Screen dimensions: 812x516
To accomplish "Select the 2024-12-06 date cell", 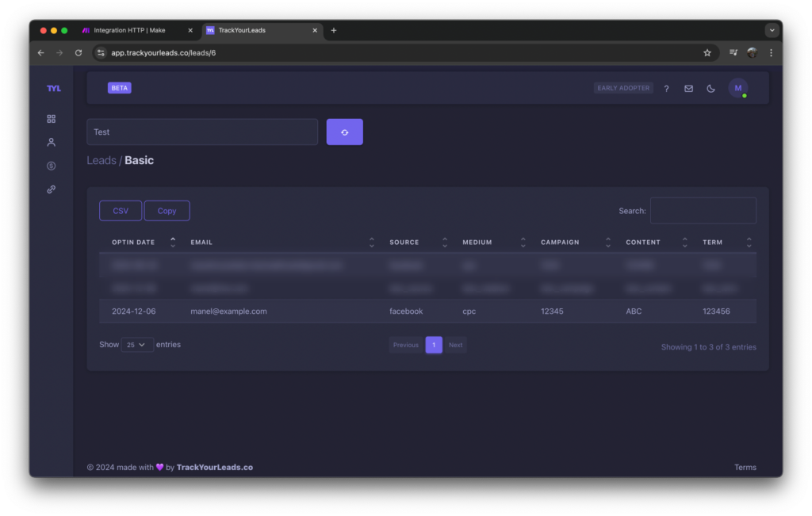I will (133, 312).
